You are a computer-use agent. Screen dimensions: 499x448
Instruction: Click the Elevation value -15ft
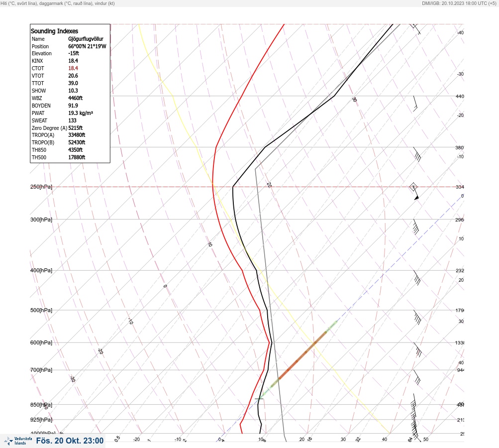pos(74,53)
